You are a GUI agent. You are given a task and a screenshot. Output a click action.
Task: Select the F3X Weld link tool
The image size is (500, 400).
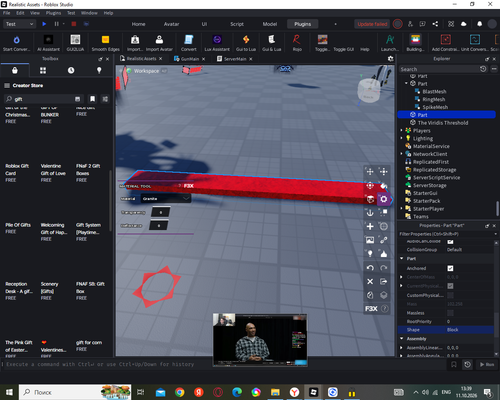(x=384, y=240)
